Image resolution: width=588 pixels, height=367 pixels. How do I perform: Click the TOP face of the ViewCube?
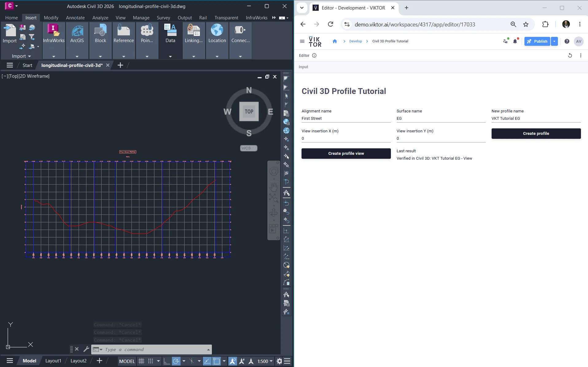[249, 111]
